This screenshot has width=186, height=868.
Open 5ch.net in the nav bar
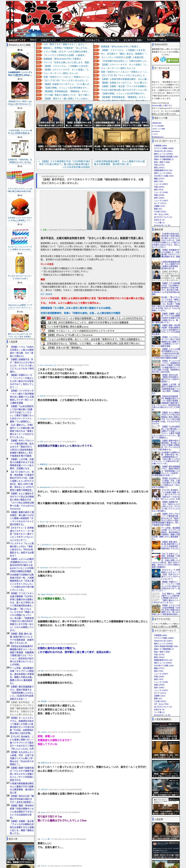tap(151, 40)
